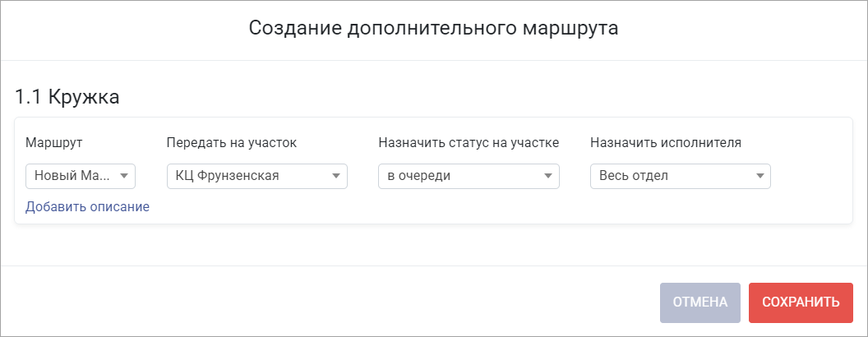Click the arrow icon in Маршрут dropdown
Screen dimensions: 868x337
(x=124, y=176)
